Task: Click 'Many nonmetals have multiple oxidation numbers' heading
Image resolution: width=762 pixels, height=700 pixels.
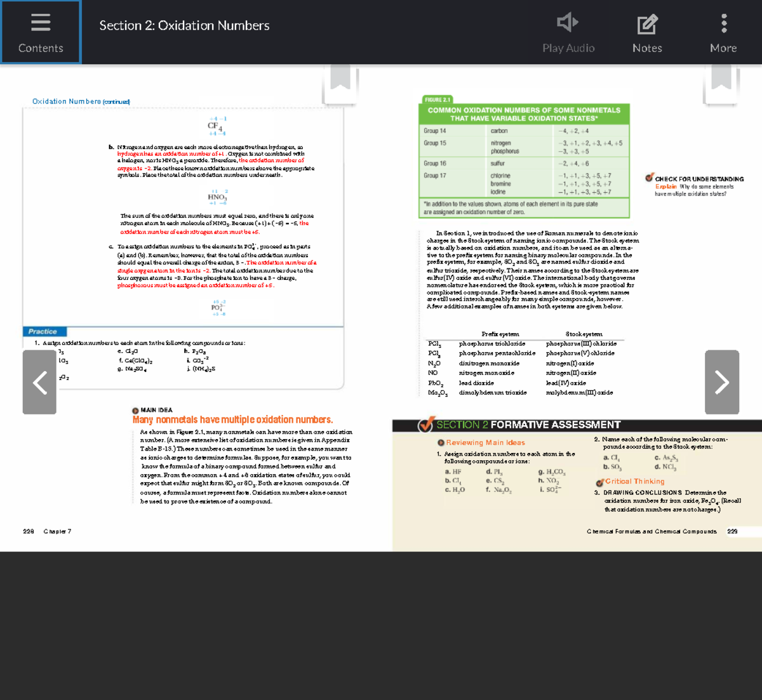Action: pyautogui.click(x=232, y=419)
